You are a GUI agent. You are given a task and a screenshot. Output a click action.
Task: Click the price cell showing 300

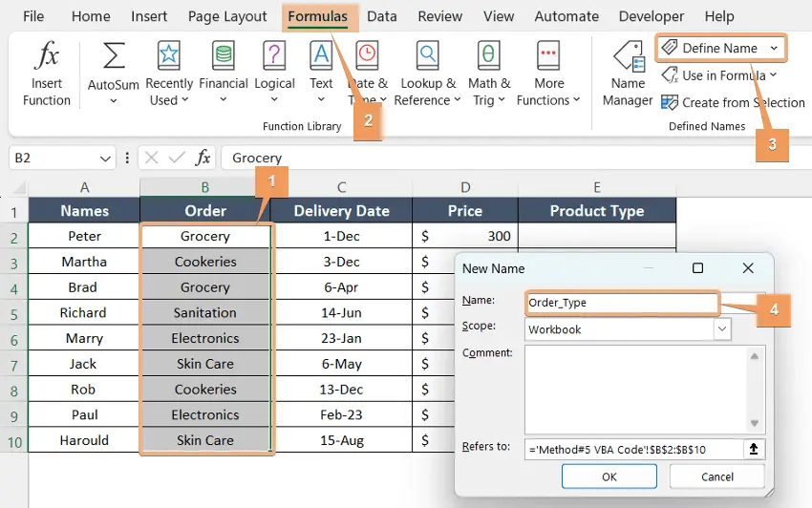(465, 236)
